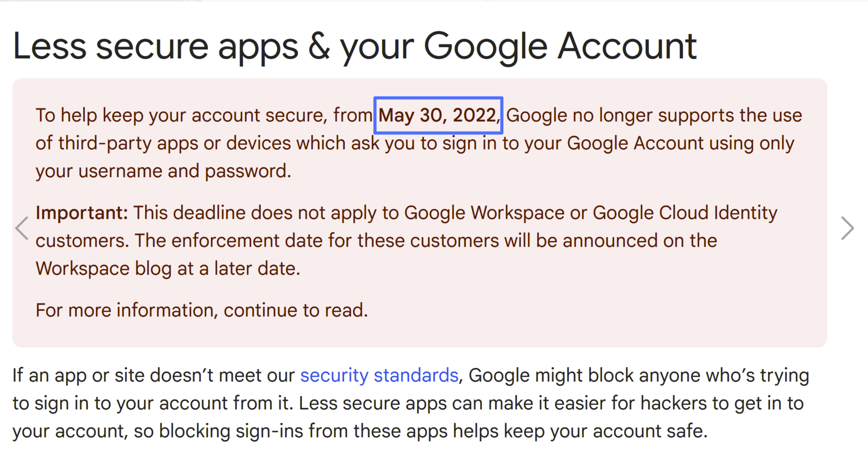Go to previous slide with left chevron

tap(22, 228)
